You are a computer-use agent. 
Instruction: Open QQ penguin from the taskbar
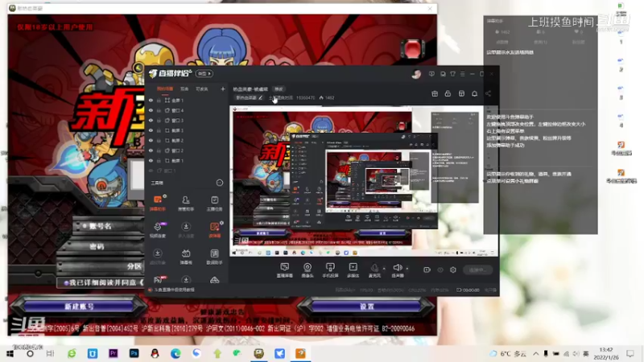coord(155,353)
